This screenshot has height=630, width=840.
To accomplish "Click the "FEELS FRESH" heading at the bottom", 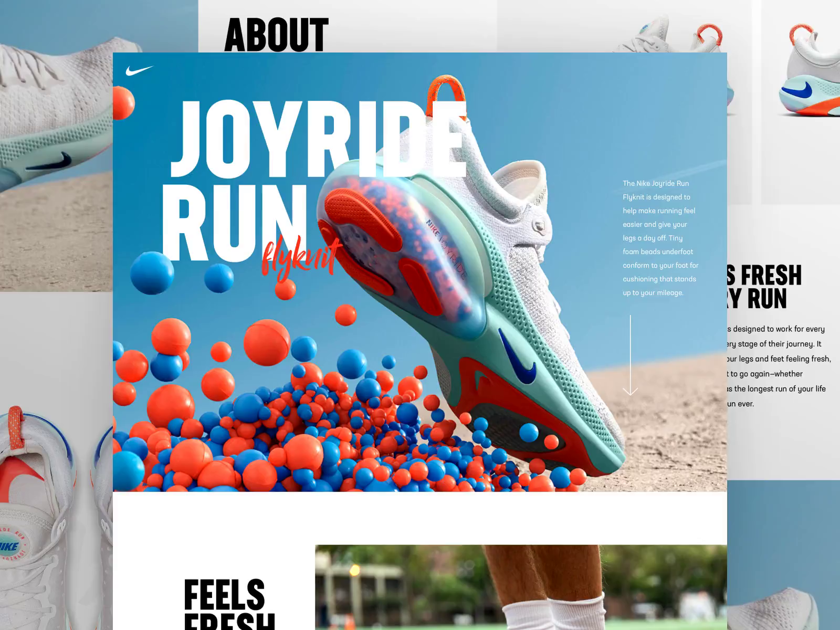I will (x=230, y=604).
